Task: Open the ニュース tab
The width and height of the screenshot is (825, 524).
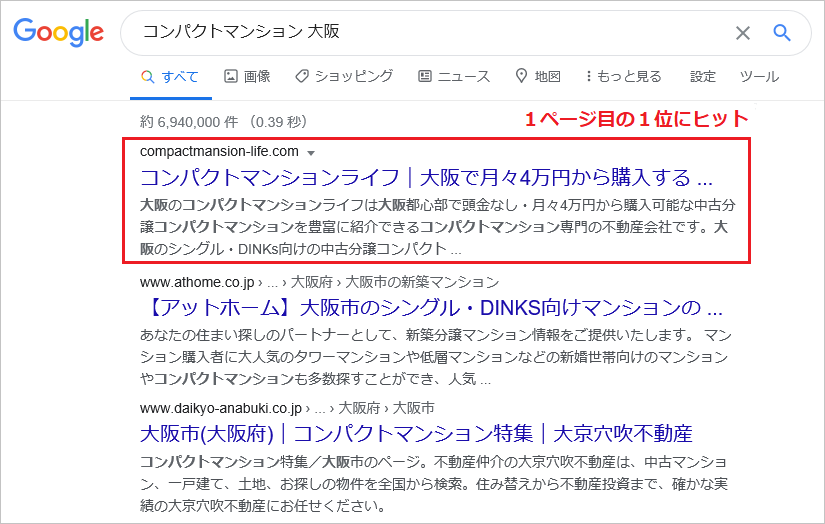Action: coord(454,77)
